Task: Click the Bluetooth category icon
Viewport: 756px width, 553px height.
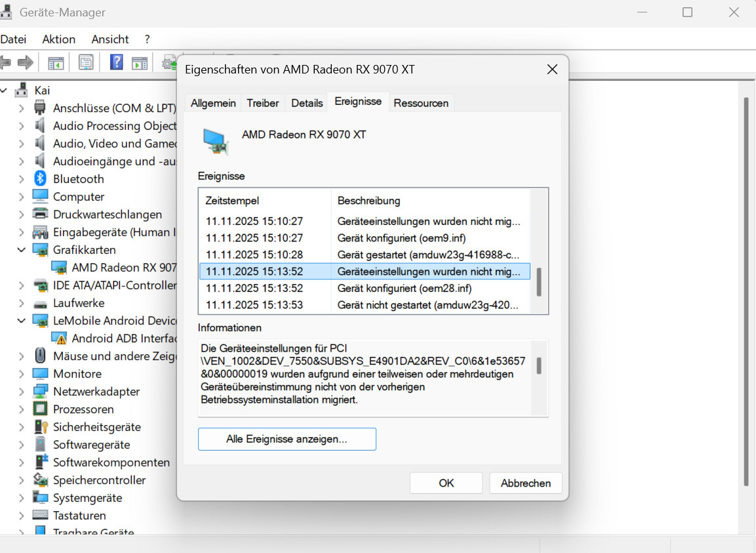Action: tap(40, 178)
